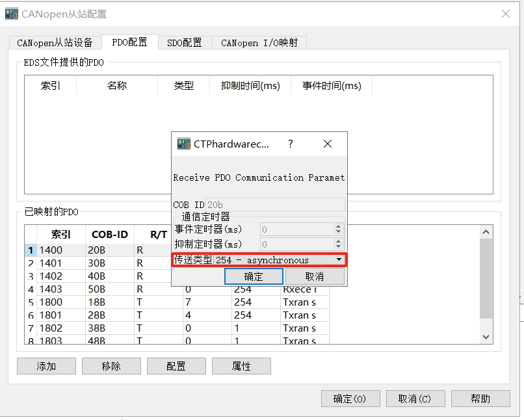Click the 移除 button
The image size is (524, 420).
coord(111,366)
